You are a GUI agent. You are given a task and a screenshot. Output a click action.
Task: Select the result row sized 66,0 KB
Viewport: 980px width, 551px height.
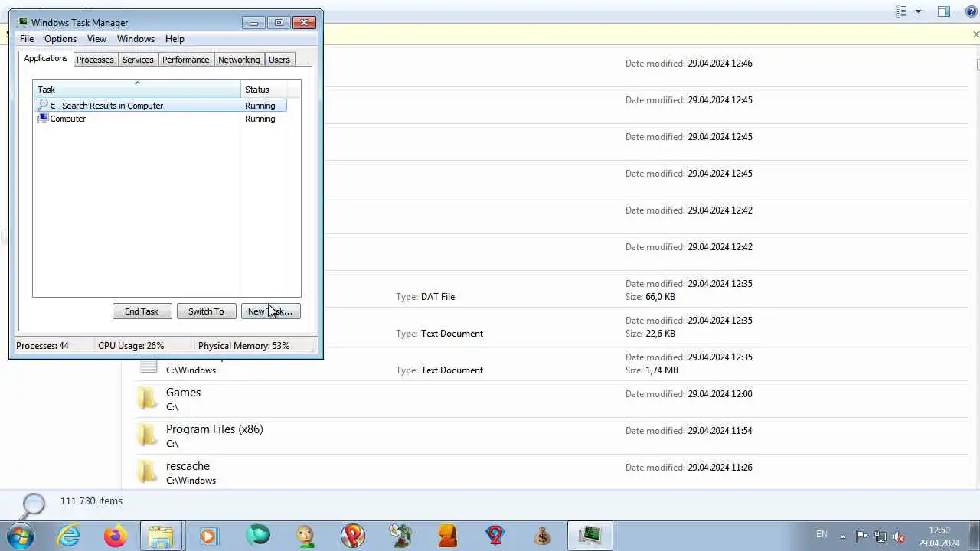pos(551,289)
